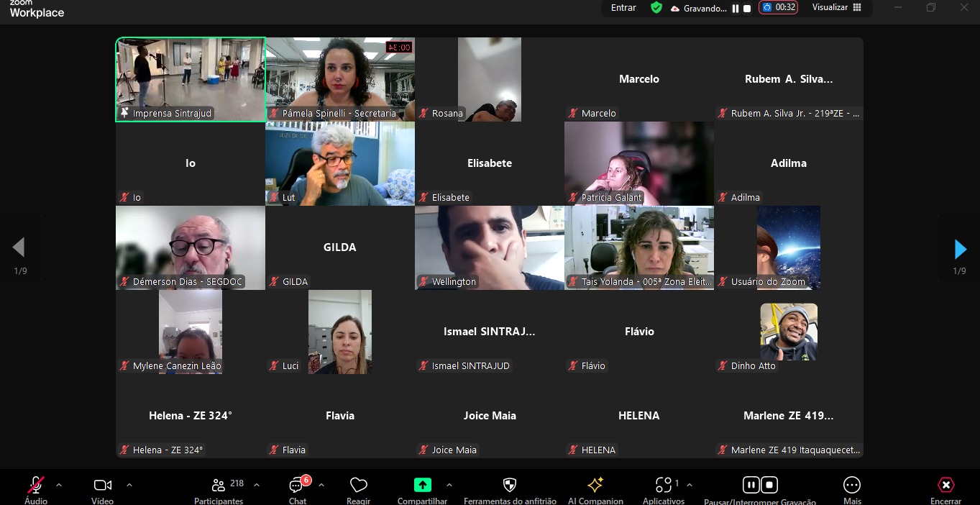
Task: Expand audio options arrow next to Áudio
Action: tap(59, 485)
